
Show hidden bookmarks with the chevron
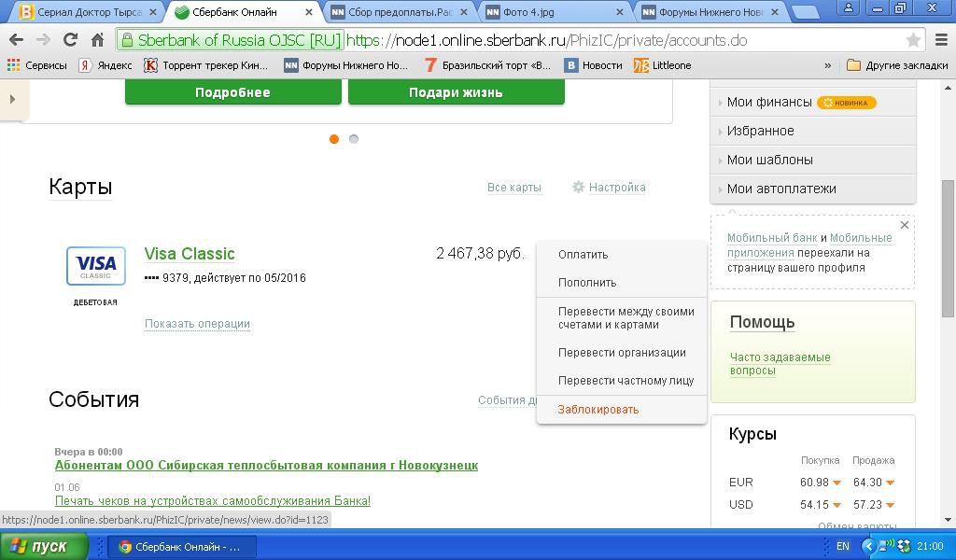827,65
